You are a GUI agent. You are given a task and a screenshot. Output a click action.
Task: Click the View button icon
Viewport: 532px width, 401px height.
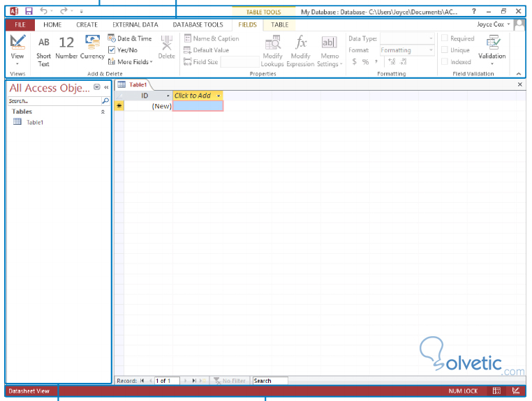point(17,42)
